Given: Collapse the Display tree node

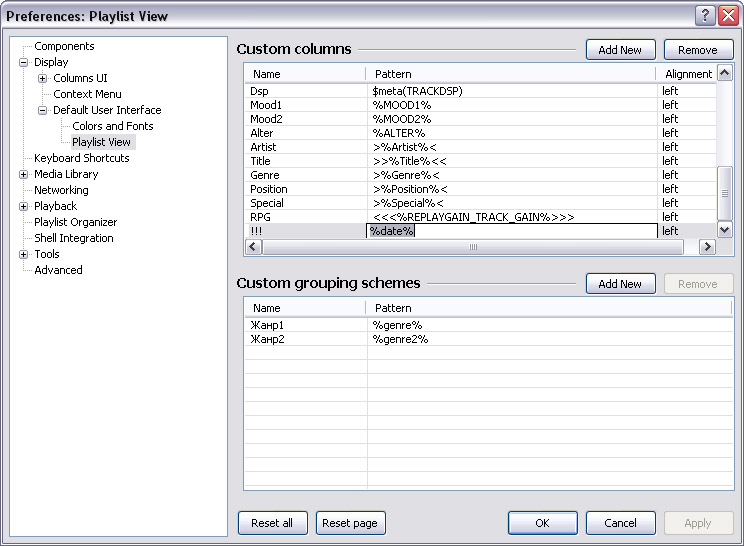Looking at the screenshot, I should pos(24,62).
